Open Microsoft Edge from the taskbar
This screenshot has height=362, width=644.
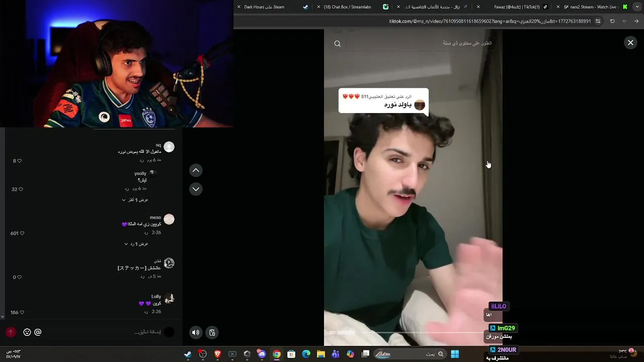[x=306, y=354]
